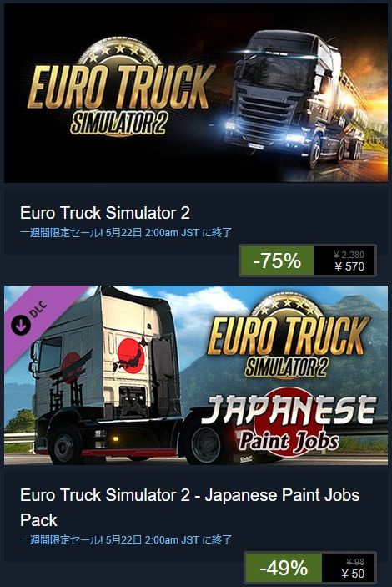Click the Japanese Paint Jobs logo text
The image size is (392, 587).
(289, 424)
